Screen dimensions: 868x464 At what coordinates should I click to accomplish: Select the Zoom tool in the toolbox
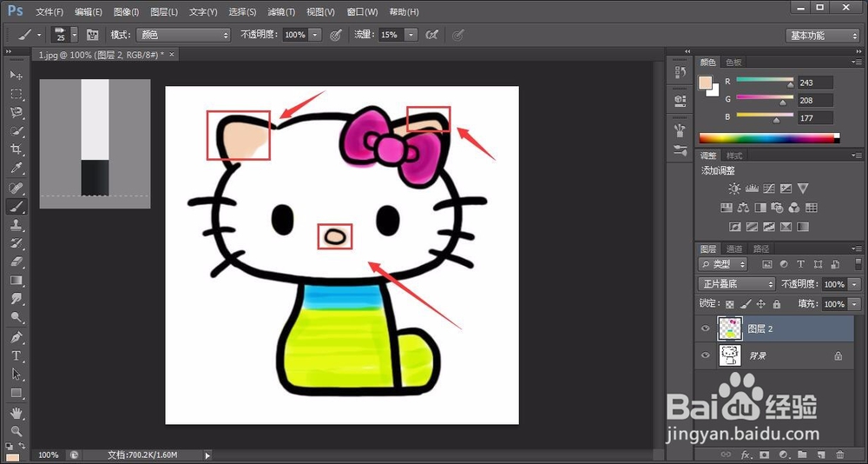point(16,431)
